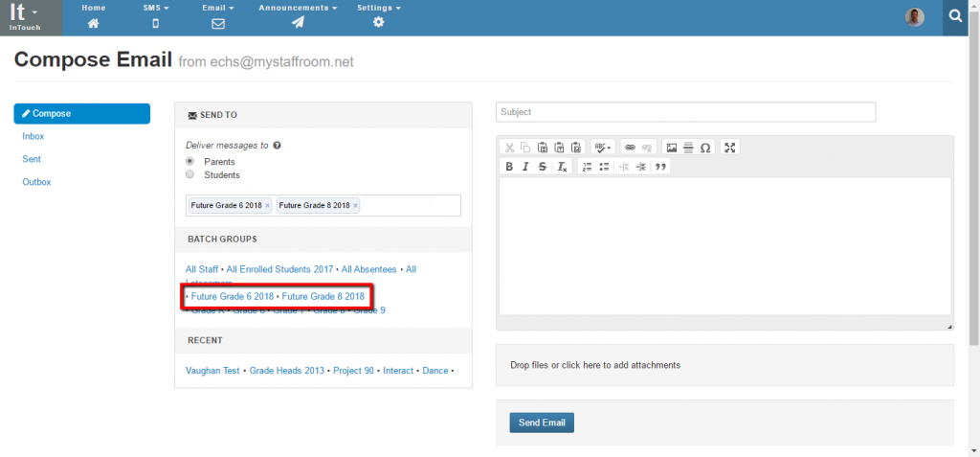
Task: Click the Increase Indent icon
Action: point(640,167)
